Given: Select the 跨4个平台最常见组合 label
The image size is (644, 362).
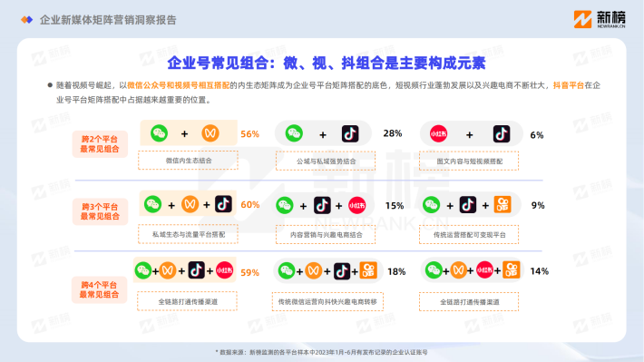Looking at the screenshot, I should click(x=99, y=289).
